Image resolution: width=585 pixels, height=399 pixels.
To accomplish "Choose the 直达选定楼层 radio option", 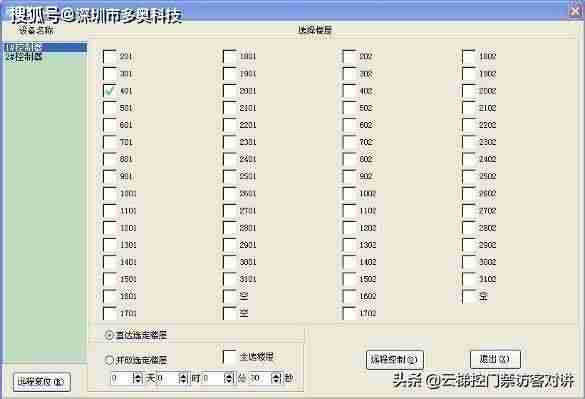I will click(x=109, y=335).
